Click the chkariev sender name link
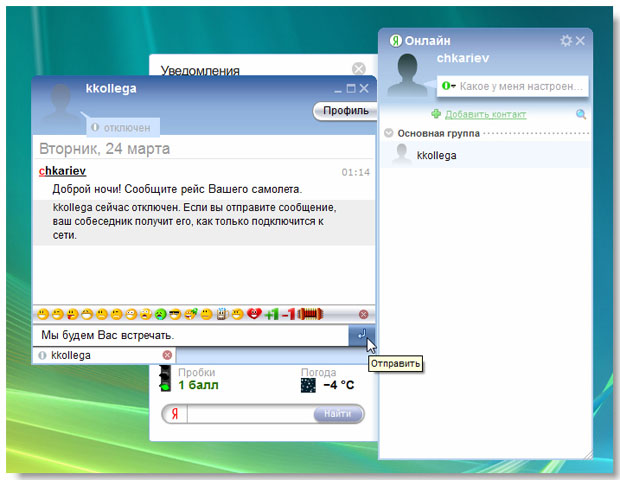Image resolution: width=620 pixels, height=480 pixels. (x=62, y=171)
